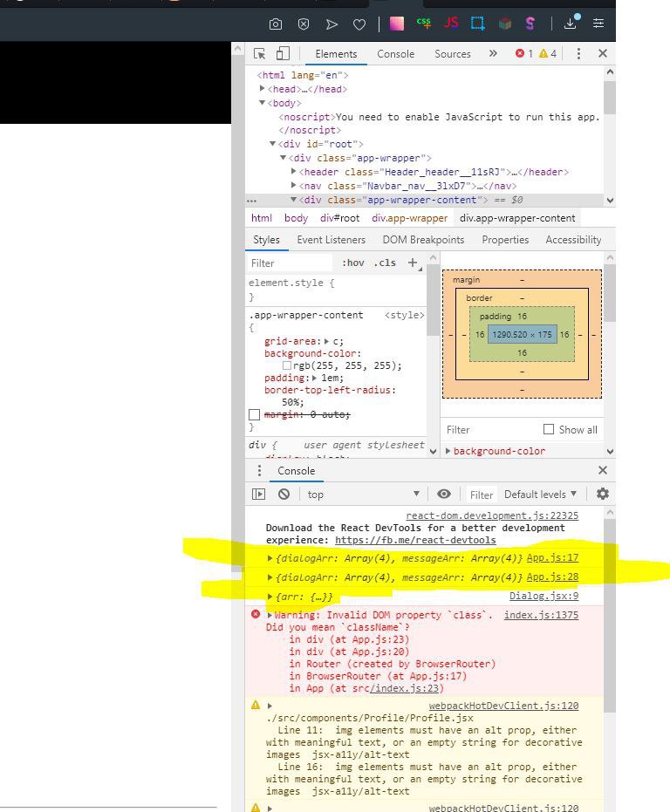Open the react-dom.development.js:22325 source link
This screenshot has height=812, width=670.
pyautogui.click(x=492, y=515)
